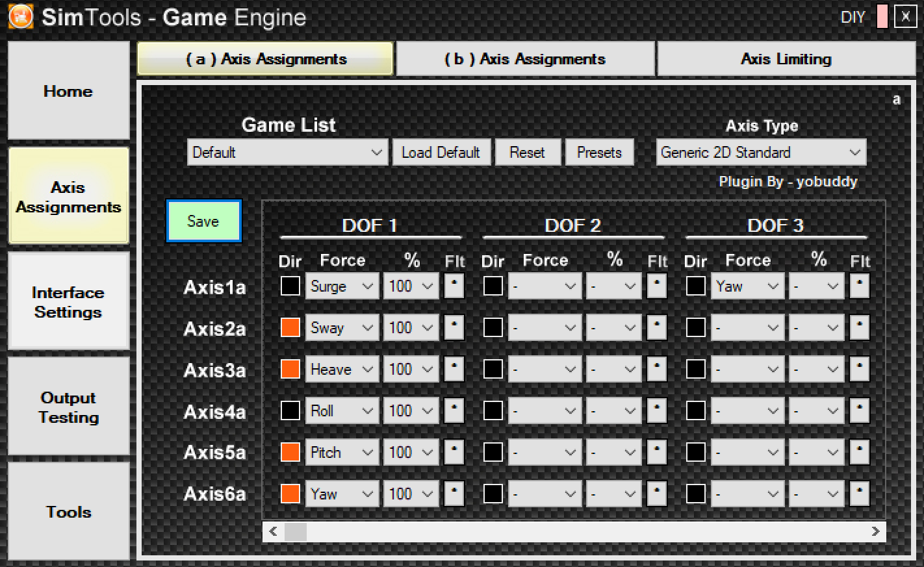Open the Axis Type dropdown Generic 2D Standard

coord(761,152)
